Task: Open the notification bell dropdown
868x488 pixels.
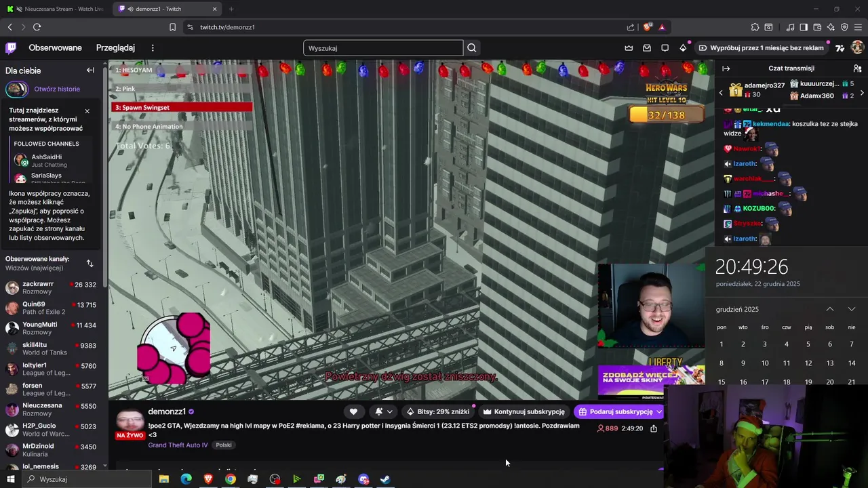Action: (384, 411)
